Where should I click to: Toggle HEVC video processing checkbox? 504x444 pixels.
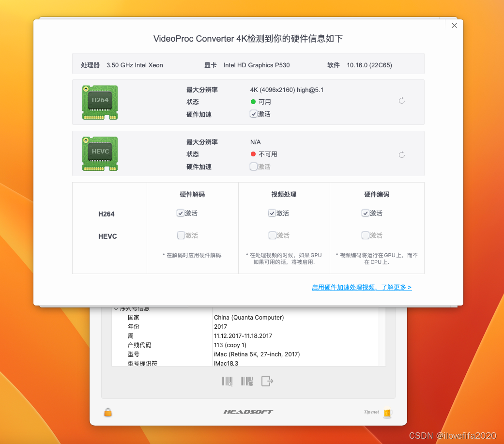[273, 235]
